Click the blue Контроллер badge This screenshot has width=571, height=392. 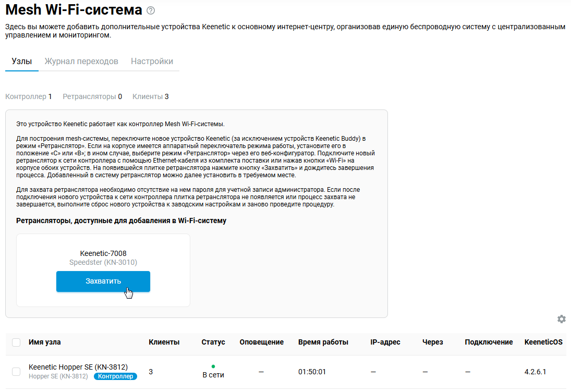pyautogui.click(x=115, y=376)
